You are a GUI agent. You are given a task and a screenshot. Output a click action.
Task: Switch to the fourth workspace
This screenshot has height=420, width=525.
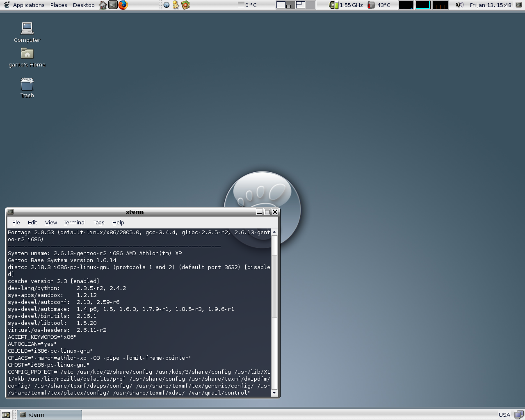tap(311, 5)
